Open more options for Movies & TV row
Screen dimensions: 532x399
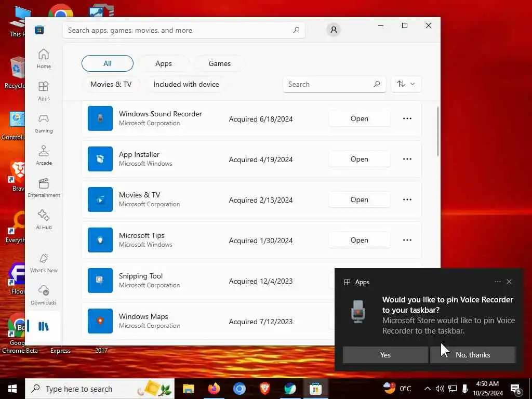(407, 199)
